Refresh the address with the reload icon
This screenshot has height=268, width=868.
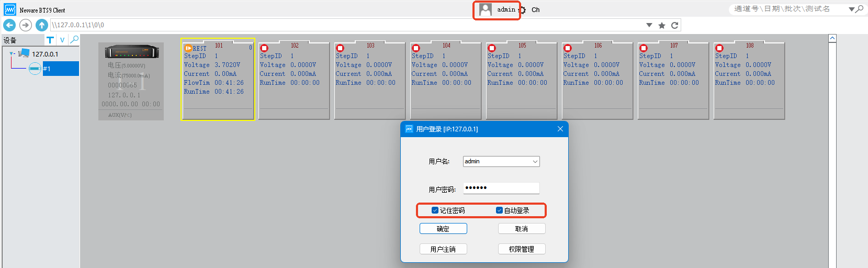point(675,25)
